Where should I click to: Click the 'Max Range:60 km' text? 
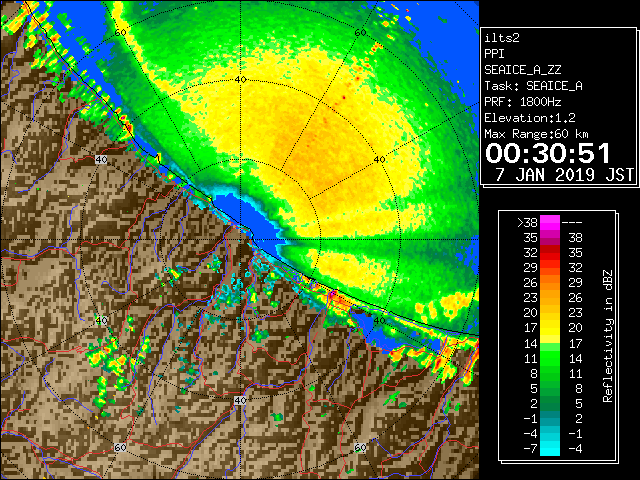[x=536, y=134]
